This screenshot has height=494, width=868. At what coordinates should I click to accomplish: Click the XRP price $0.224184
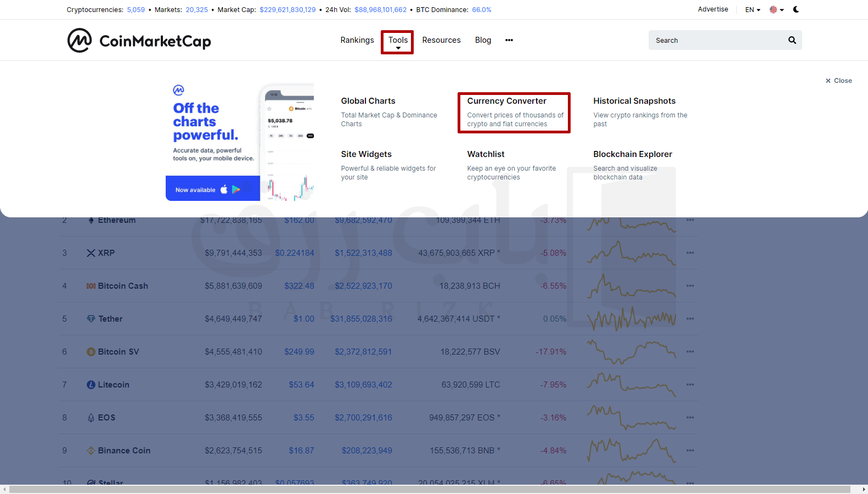pyautogui.click(x=295, y=253)
